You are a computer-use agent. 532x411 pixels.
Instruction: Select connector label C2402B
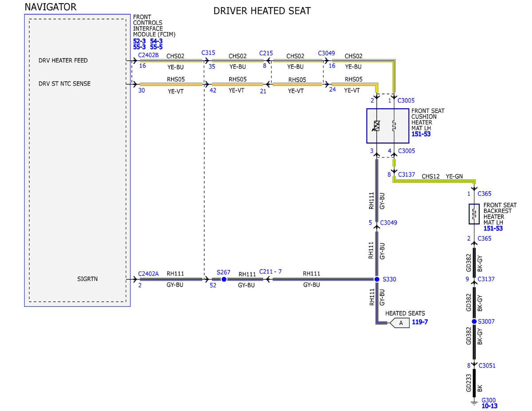148,55
